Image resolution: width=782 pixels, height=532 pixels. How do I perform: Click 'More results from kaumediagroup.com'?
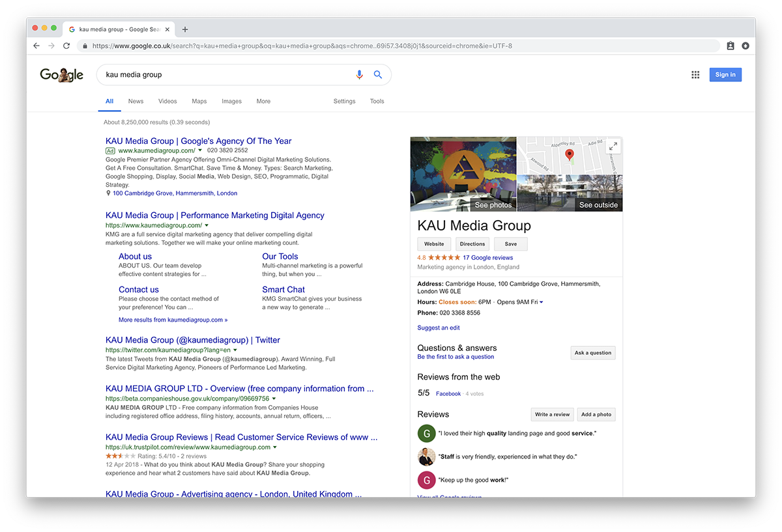pyautogui.click(x=173, y=320)
